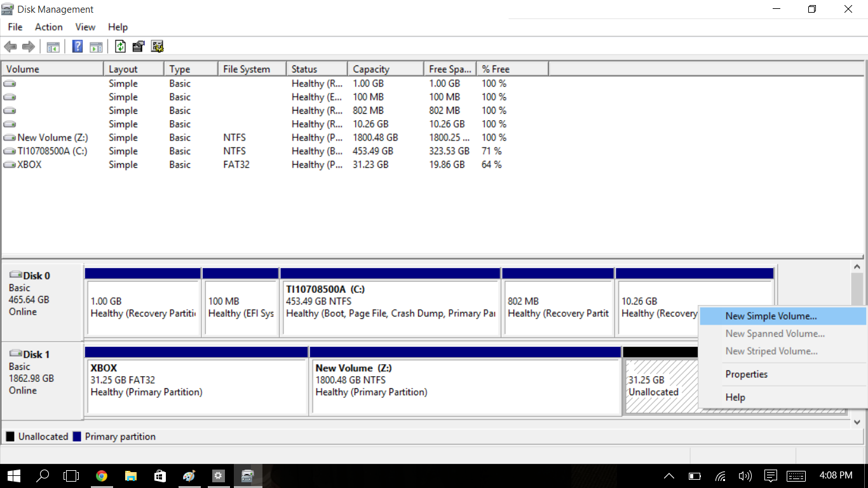The image size is (868, 488).
Task: Sort by the Type column header
Action: (191, 69)
